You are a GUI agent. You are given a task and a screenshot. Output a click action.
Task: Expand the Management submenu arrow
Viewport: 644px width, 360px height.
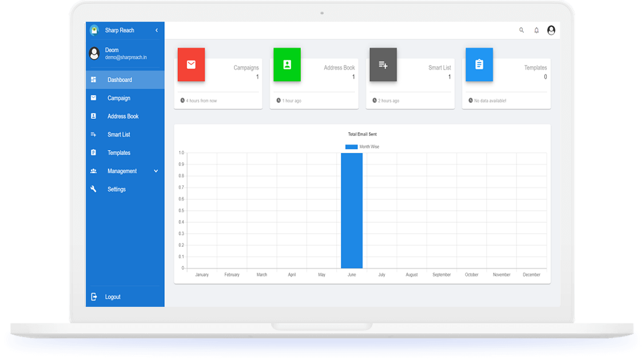tap(156, 171)
